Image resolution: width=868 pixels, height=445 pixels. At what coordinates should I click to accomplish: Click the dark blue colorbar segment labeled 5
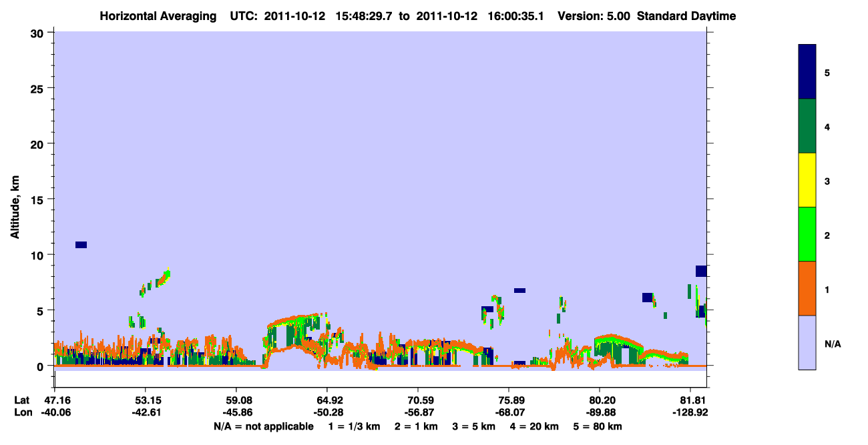(x=807, y=72)
